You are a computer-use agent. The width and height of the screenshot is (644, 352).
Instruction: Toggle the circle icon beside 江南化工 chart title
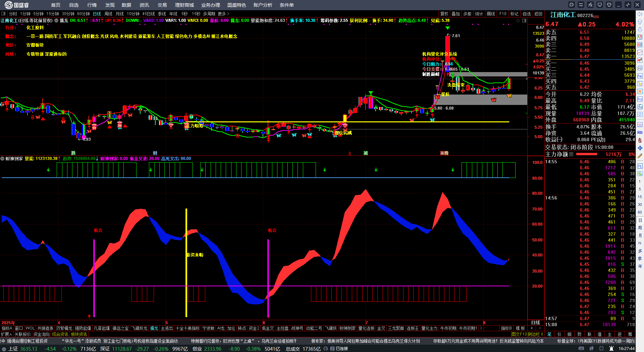56,20
